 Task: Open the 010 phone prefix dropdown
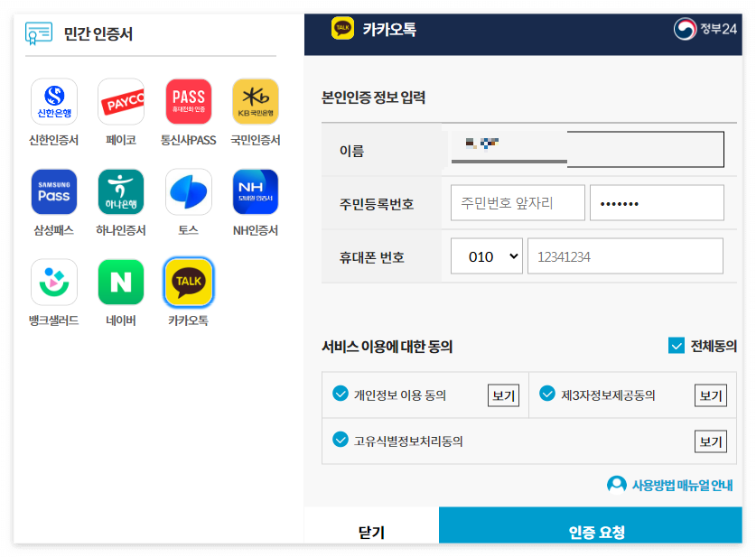pyautogui.click(x=487, y=256)
